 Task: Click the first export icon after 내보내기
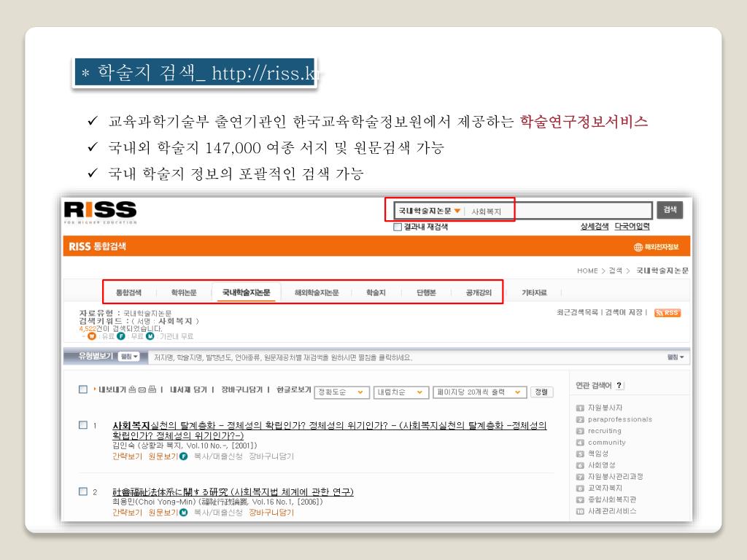tap(132, 389)
